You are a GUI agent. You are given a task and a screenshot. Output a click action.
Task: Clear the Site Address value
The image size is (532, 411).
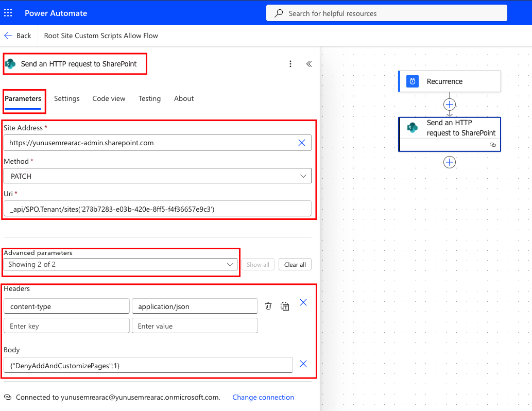[302, 143]
